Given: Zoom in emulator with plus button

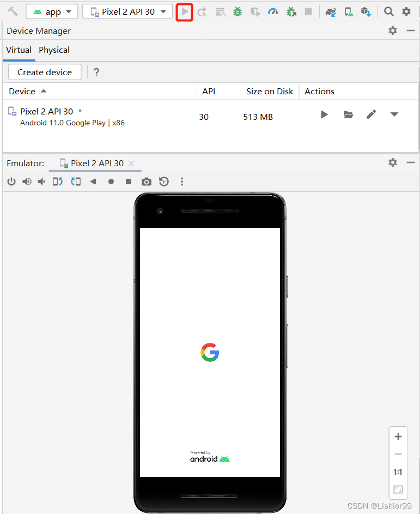Looking at the screenshot, I should pos(398,437).
